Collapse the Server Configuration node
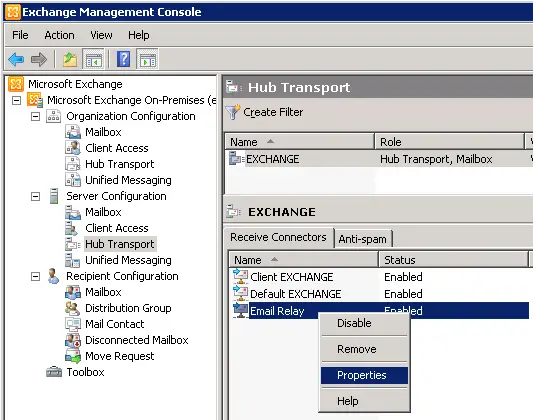The image size is (533, 420). (x=35, y=196)
